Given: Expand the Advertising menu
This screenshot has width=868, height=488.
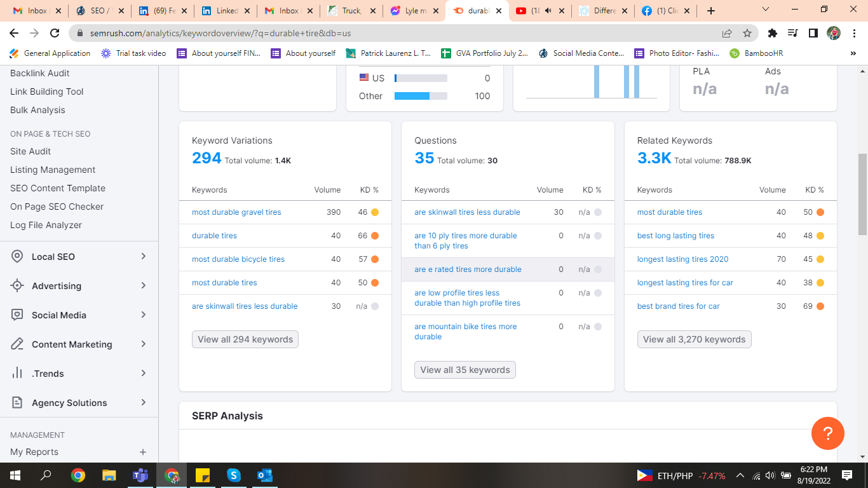Looking at the screenshot, I should [144, 286].
